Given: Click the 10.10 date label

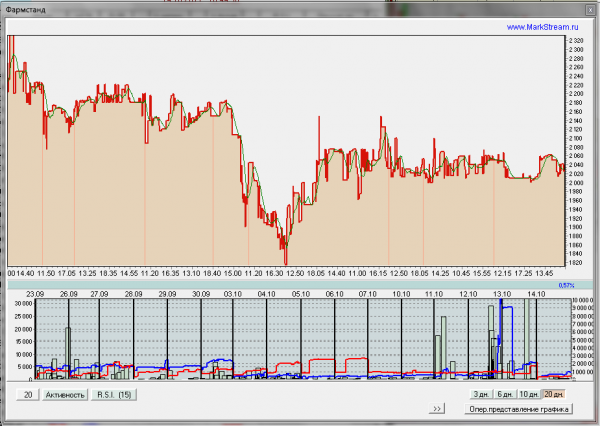Looking at the screenshot, I should (401, 294).
